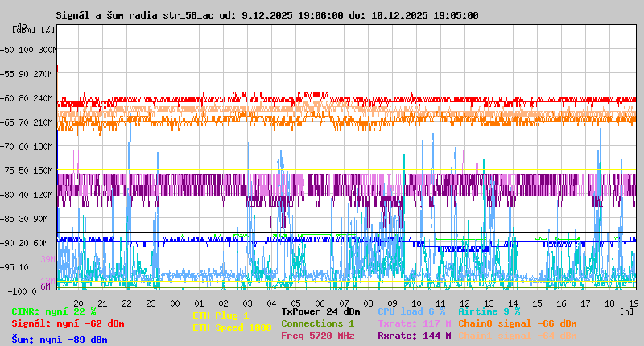The image size is (644, 346).
Task: Select the 'Freq 5720 MHz' legend entry
Action: (317, 336)
